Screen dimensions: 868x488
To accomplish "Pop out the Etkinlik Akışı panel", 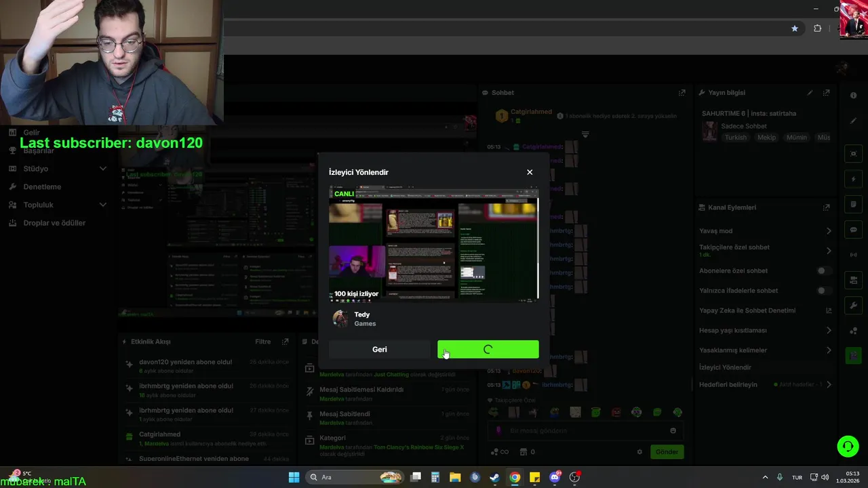I will point(285,342).
